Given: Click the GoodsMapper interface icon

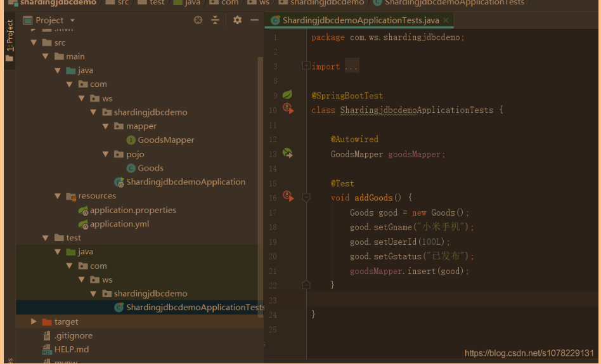Looking at the screenshot, I should tap(131, 140).
